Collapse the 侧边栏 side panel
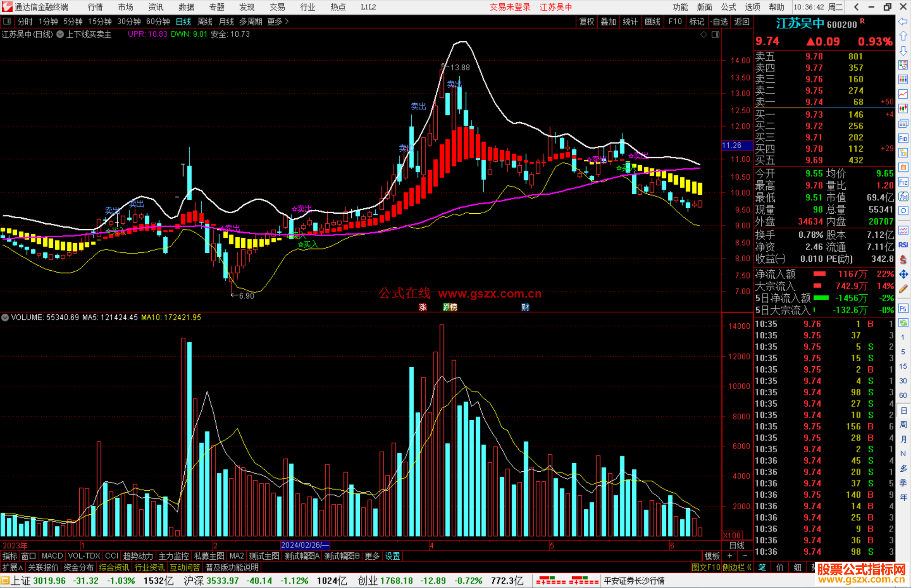911x588 pixels. pos(736,567)
